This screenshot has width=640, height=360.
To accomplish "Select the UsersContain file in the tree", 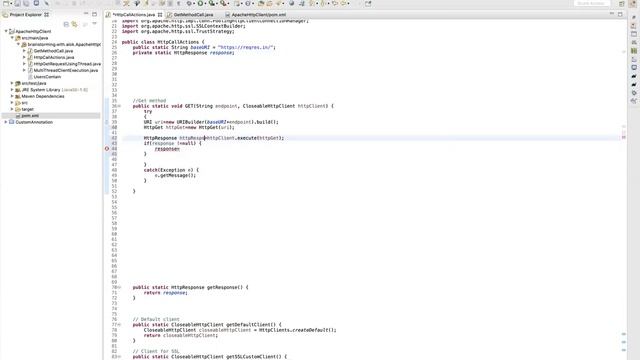I will click(47, 77).
